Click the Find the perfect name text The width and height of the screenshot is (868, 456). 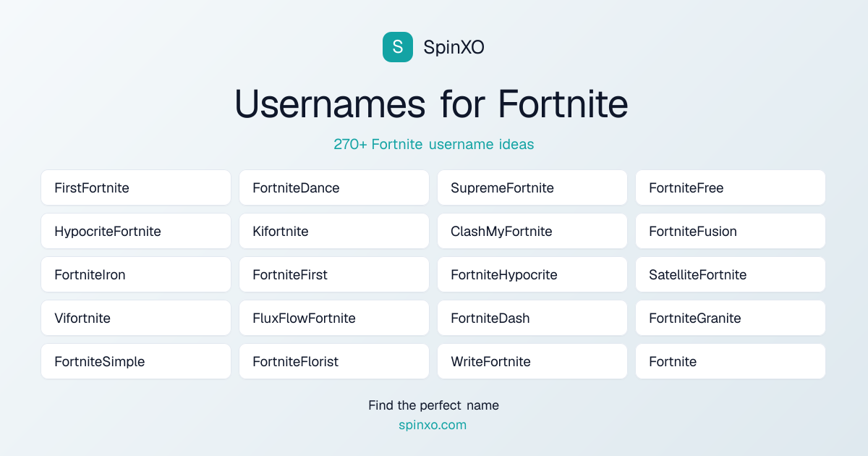[x=433, y=405]
